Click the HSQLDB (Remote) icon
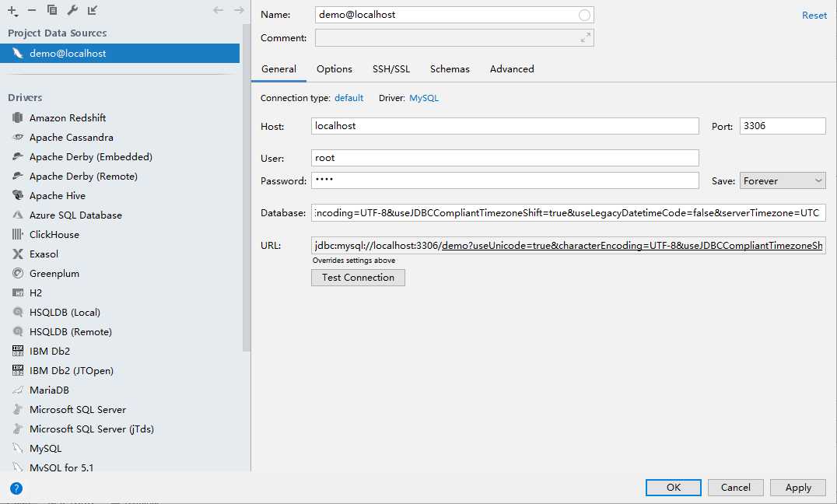Screen dimensions: 837x504 pos(18,331)
